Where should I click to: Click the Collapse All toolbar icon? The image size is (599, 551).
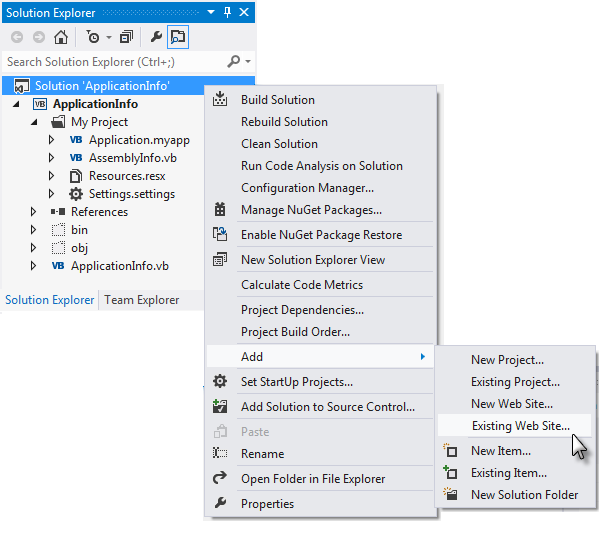(126, 37)
